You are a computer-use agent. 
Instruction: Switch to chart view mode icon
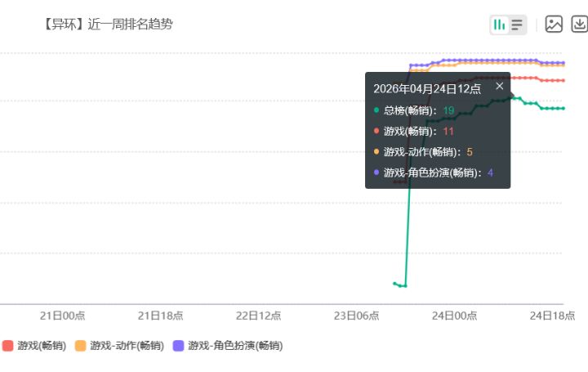(499, 25)
